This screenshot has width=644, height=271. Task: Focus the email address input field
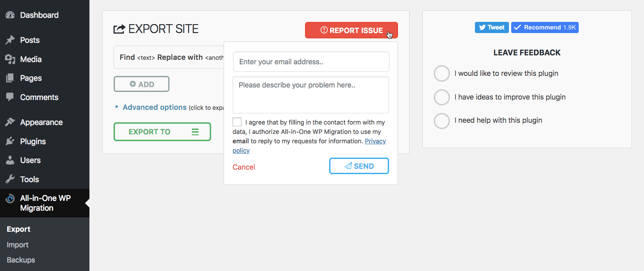click(x=311, y=62)
